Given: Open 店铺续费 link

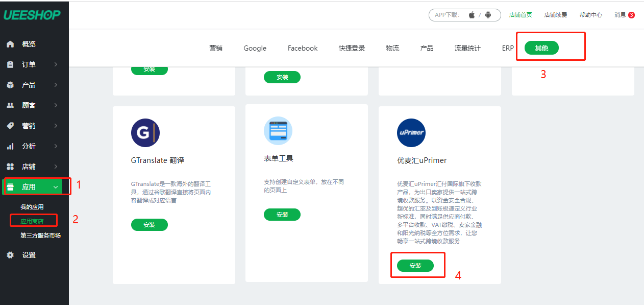Looking at the screenshot, I should [x=556, y=15].
